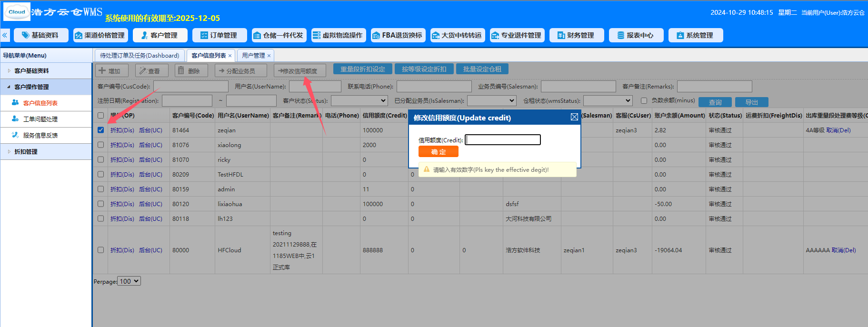Focus the 信用额度(Credit) input field

(503, 139)
